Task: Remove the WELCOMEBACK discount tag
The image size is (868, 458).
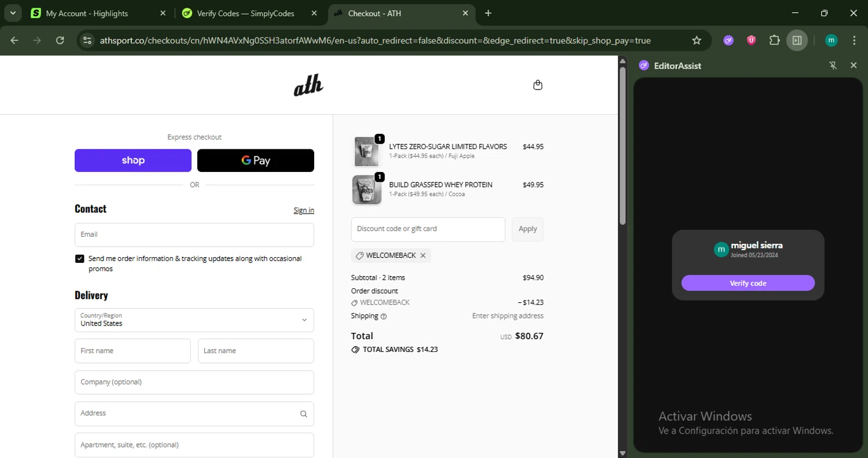Action: pyautogui.click(x=423, y=255)
